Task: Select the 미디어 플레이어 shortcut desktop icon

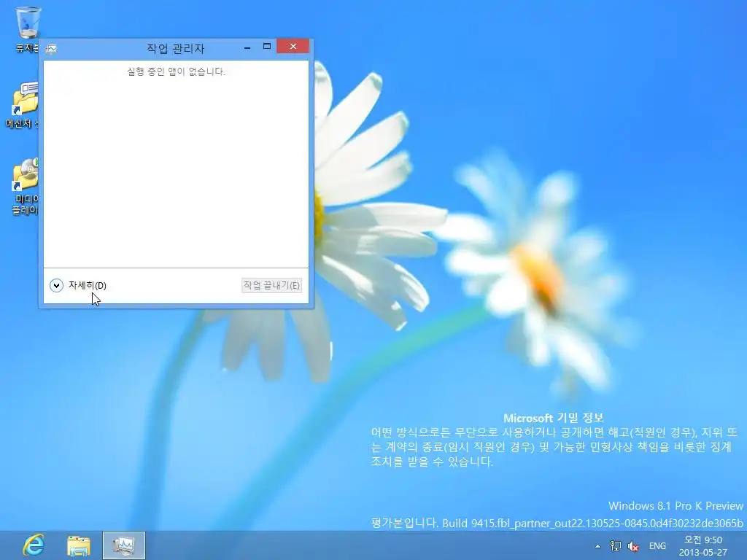Action: pyautogui.click(x=25, y=187)
